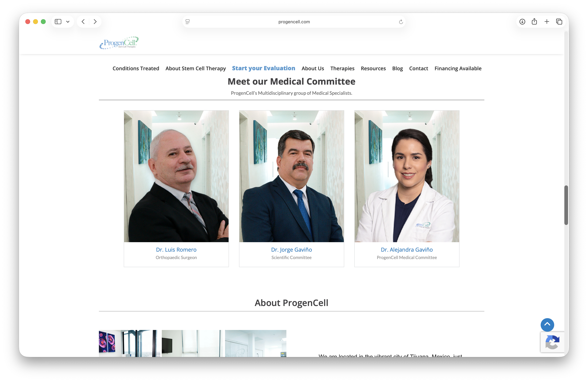Click the green full-screen window button
Screen dimensions: 588x382
coord(43,22)
